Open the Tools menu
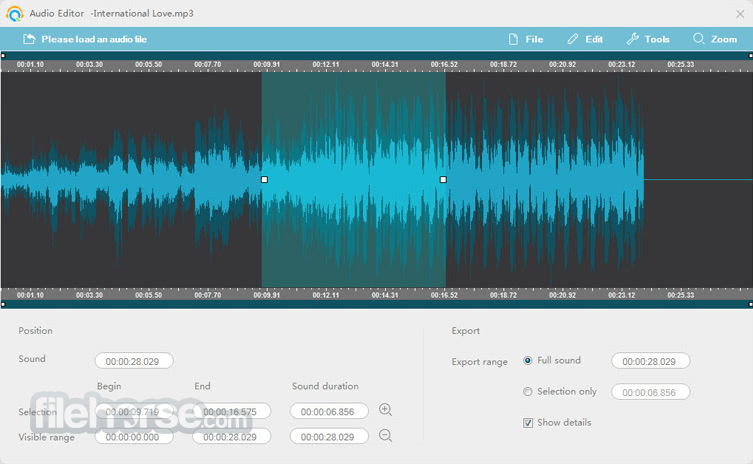 pyautogui.click(x=648, y=39)
